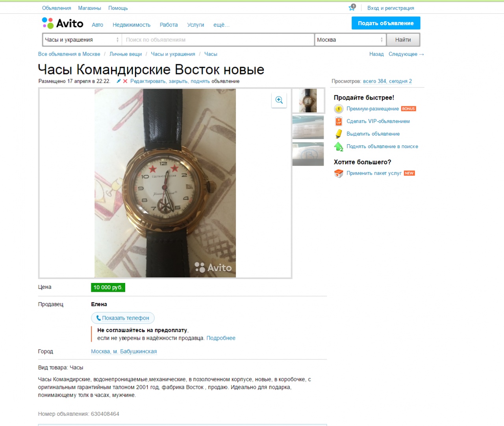Click the yellow highlighter icon for Выделить объявление
504x426 pixels.
[339, 134]
